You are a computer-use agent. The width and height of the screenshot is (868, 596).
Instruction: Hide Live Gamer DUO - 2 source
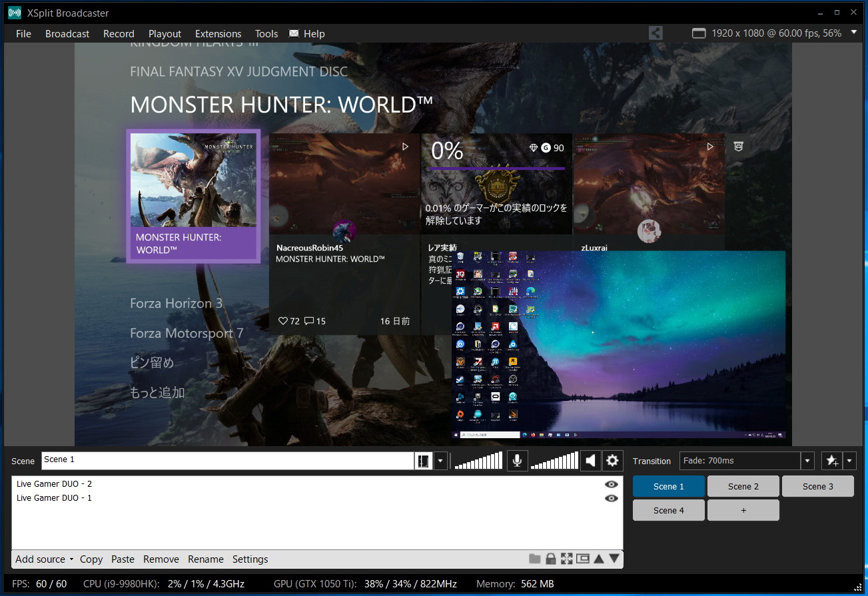click(x=611, y=484)
